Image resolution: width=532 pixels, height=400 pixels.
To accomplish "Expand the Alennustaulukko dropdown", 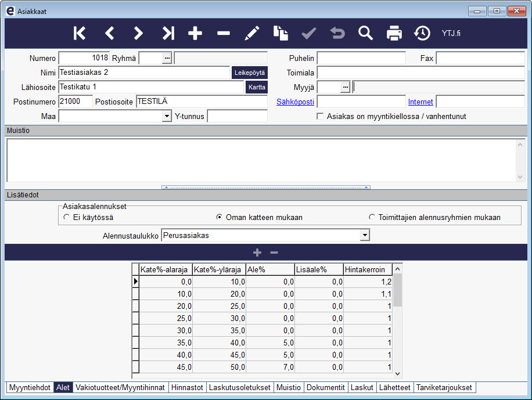I will [x=365, y=235].
